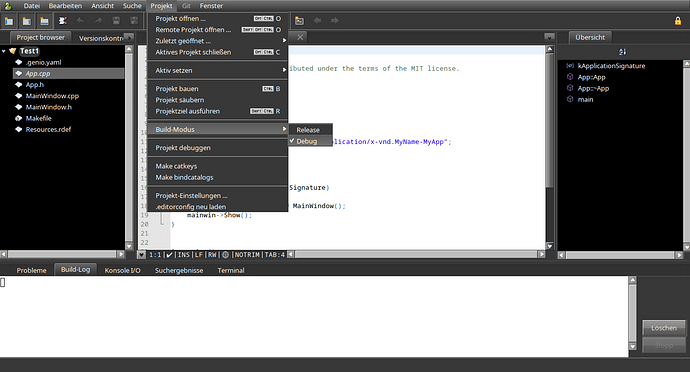
Task: Open the Fenster menu
Action: point(211,6)
